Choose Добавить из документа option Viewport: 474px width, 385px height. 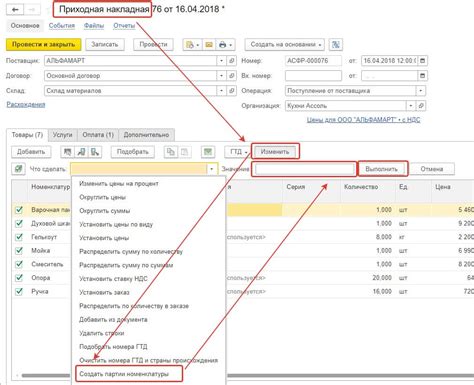pyautogui.click(x=113, y=319)
